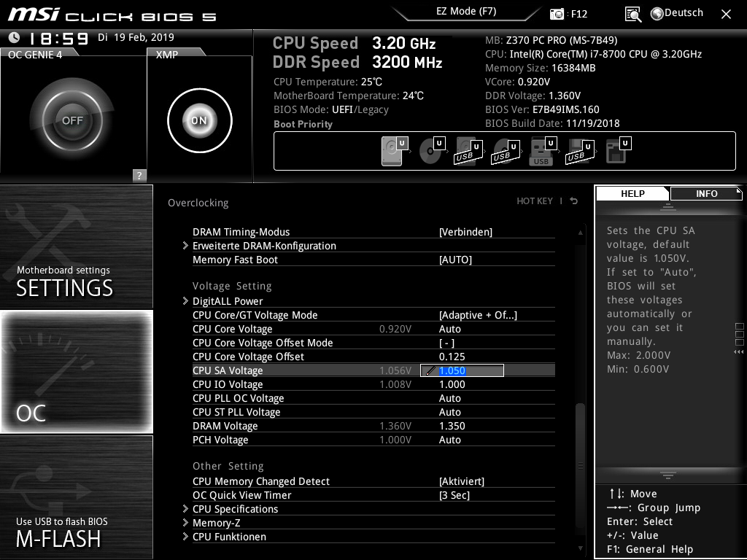Viewport: 747px width, 560px height.
Task: Open CPU Memory Changed Detect [Aktiviert] option
Action: point(462,481)
